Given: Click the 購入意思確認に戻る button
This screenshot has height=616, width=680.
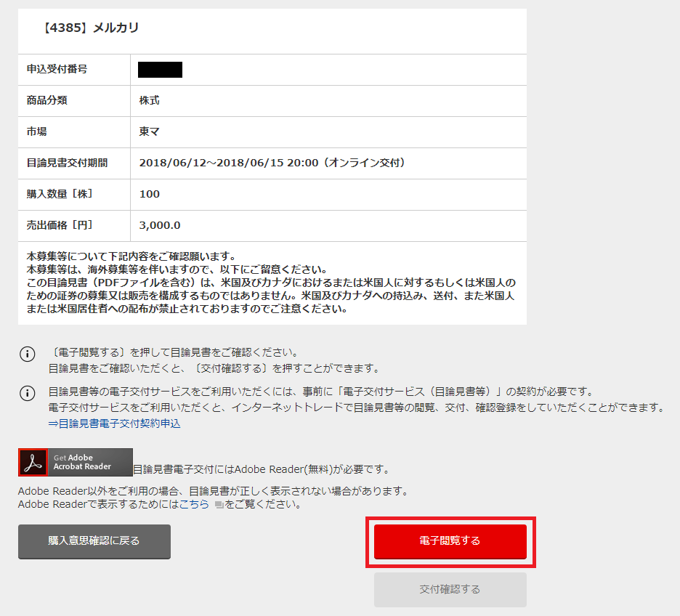Looking at the screenshot, I should [94, 541].
